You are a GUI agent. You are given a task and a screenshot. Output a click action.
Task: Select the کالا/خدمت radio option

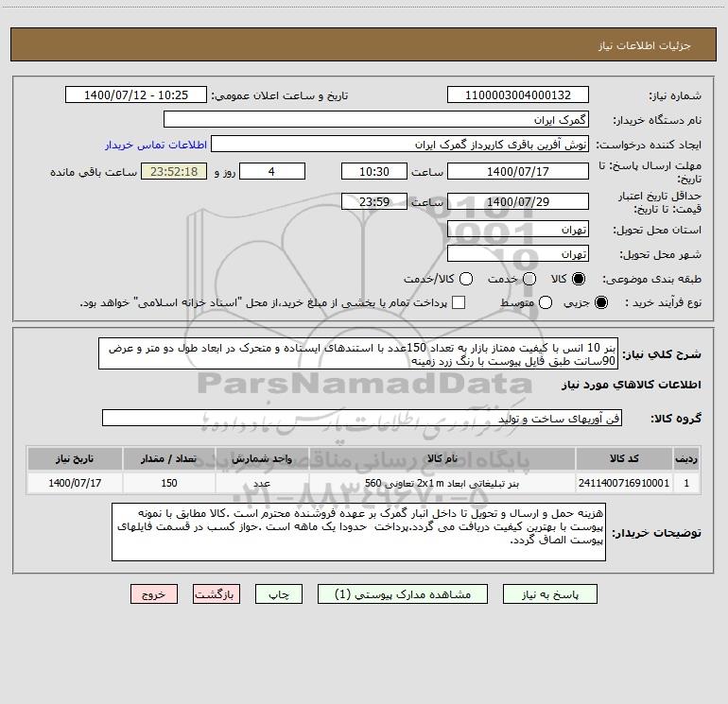(466, 279)
